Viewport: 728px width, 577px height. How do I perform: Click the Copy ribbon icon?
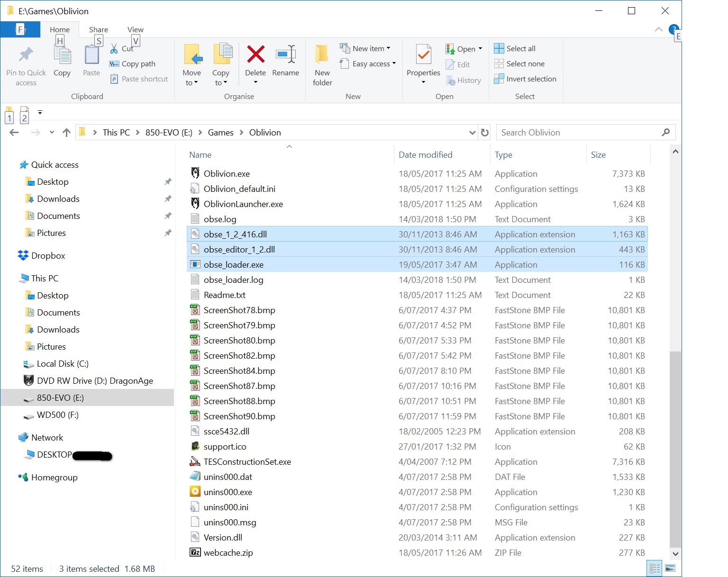(x=62, y=55)
